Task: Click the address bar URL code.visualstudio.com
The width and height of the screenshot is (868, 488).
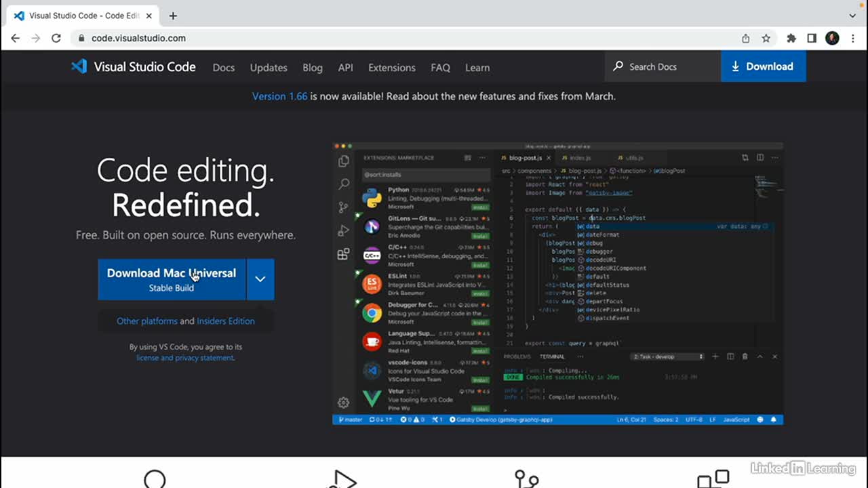Action: [139, 39]
